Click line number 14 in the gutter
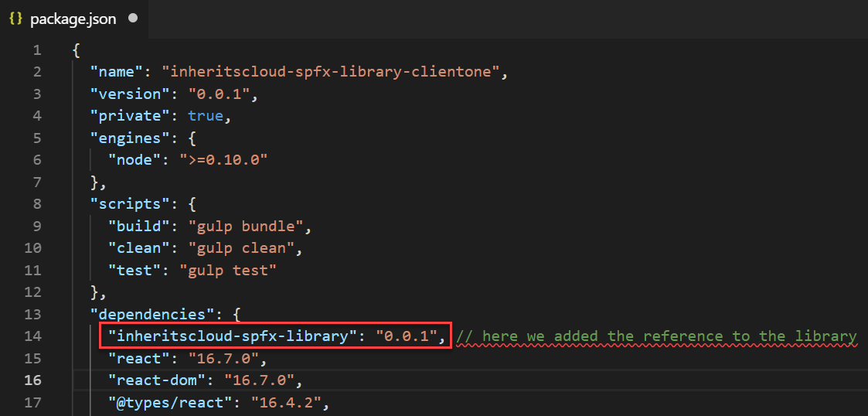Viewport: 868px width, 416px height. [x=33, y=336]
